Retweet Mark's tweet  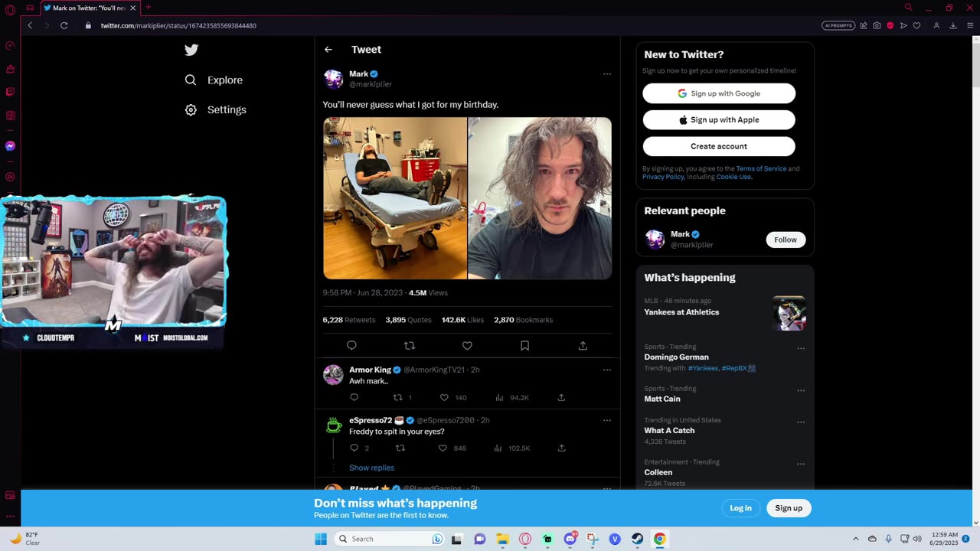pyautogui.click(x=410, y=346)
